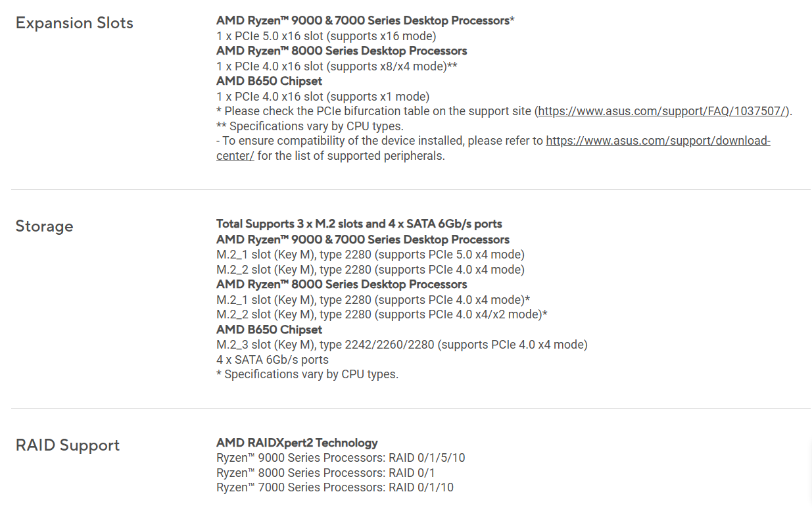Click the Ryzen 9000 Series RAID 0/1/5/10 line
The width and height of the screenshot is (812, 519).
pyautogui.click(x=341, y=458)
